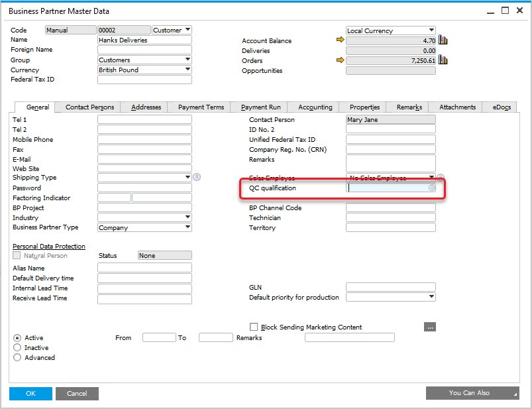This screenshot has width=532, height=409.
Task: Click the Shipping Type info circle icon
Action: (x=197, y=178)
